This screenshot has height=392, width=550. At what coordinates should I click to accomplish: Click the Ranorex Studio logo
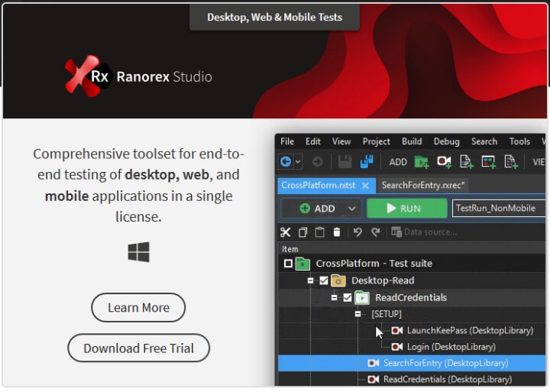click(x=138, y=76)
